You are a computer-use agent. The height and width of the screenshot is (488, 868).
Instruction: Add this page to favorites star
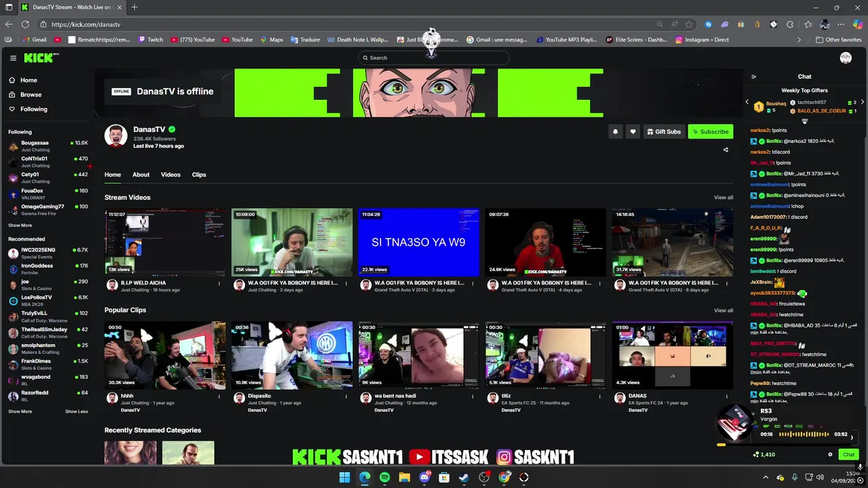pyautogui.click(x=689, y=24)
